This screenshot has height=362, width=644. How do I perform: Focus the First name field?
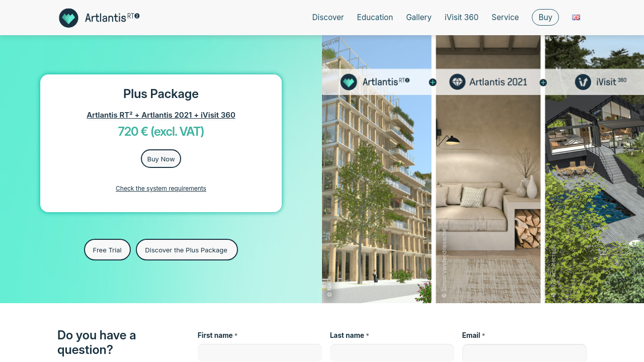[260, 353]
